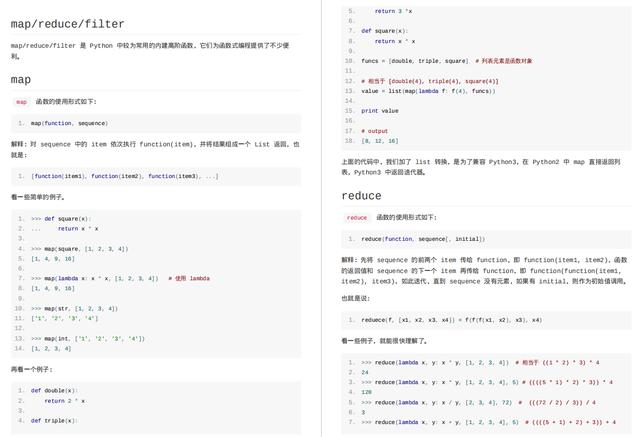
Task: Click code line "return 3 * x"
Action: pos(393,11)
